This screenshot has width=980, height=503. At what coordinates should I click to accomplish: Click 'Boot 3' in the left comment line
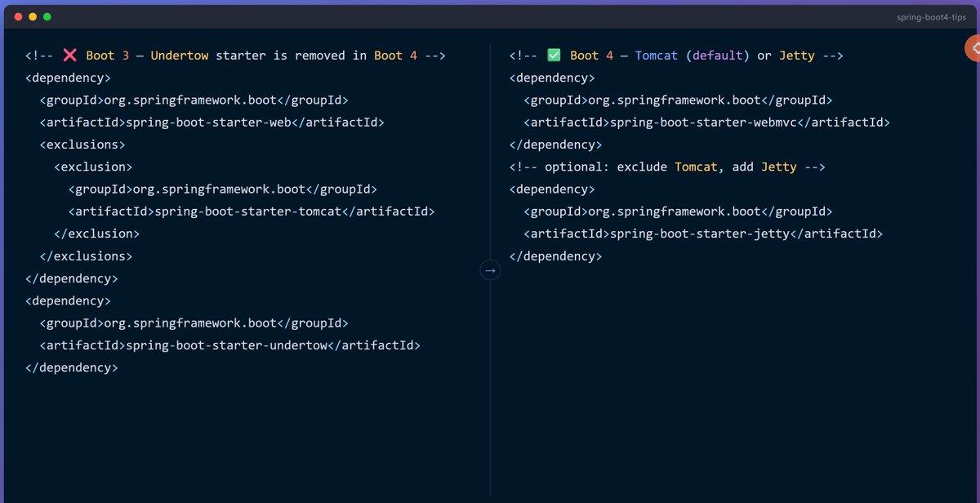click(108, 56)
